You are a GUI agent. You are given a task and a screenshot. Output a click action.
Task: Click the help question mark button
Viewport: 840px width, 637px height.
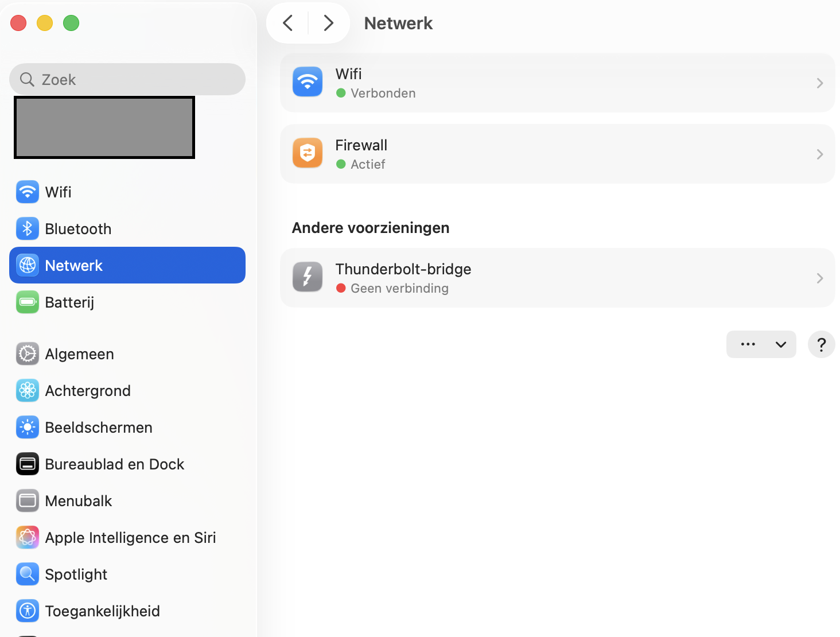click(822, 344)
